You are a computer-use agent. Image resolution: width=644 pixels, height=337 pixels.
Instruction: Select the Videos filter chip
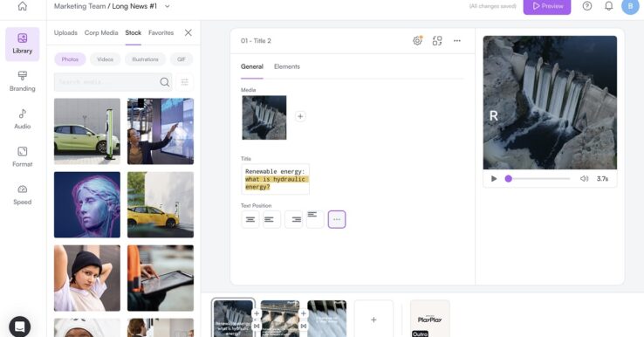(105, 59)
